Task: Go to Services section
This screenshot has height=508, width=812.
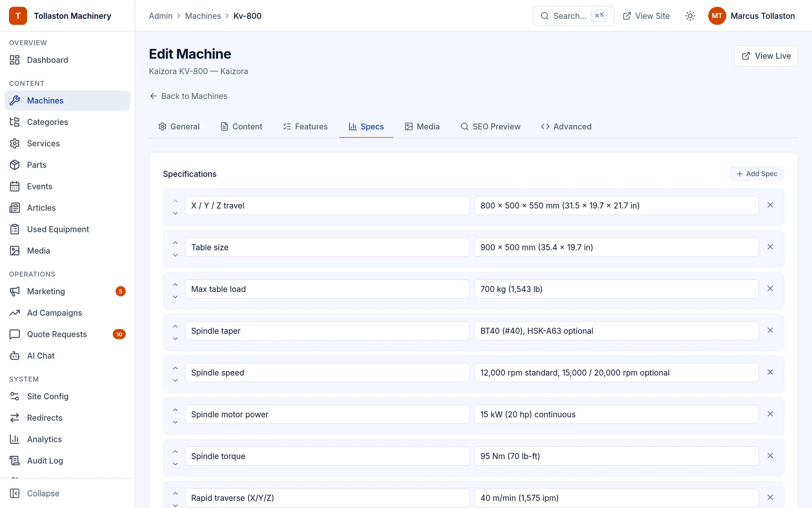Action: click(67, 143)
